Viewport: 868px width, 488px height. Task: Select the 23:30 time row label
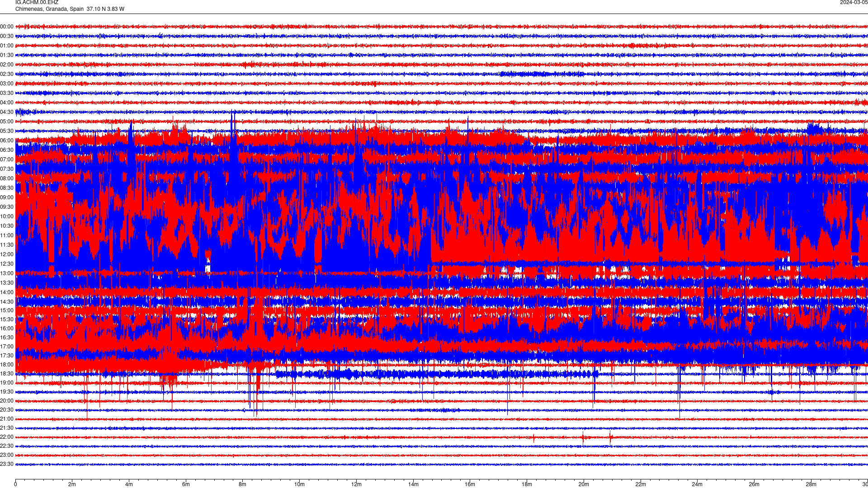[7, 464]
